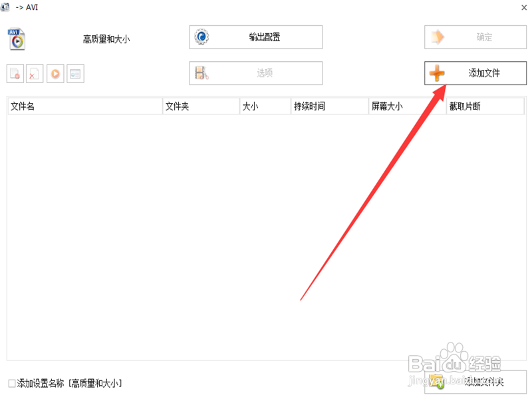Open the 输出配置 output settings
This screenshot has height=399, width=532.
click(256, 37)
